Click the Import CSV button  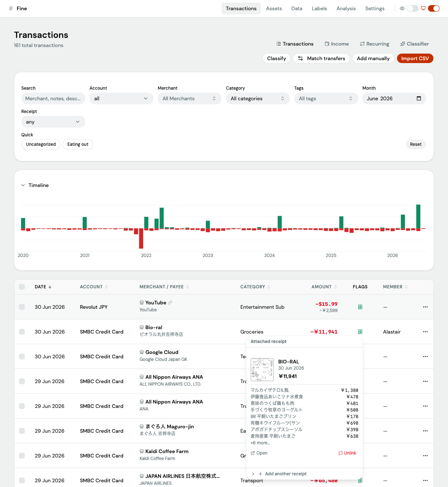pos(415,58)
